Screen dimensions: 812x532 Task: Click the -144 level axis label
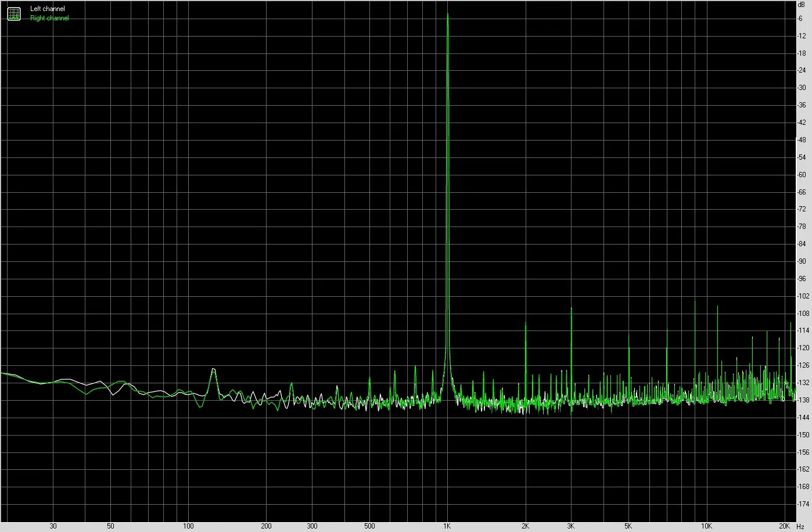tap(803, 418)
